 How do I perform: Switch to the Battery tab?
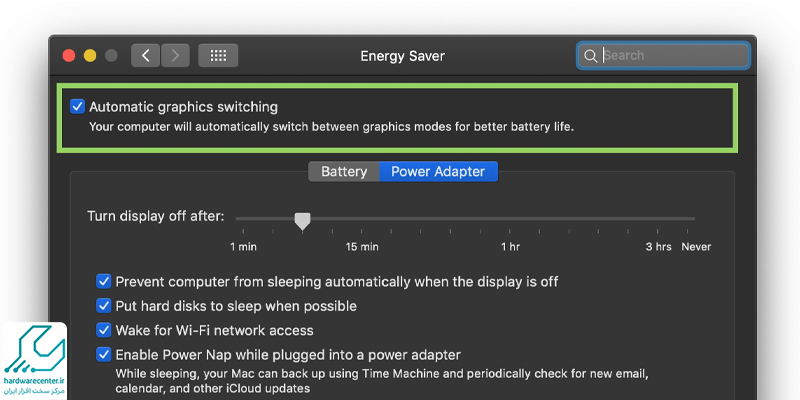pos(344,172)
